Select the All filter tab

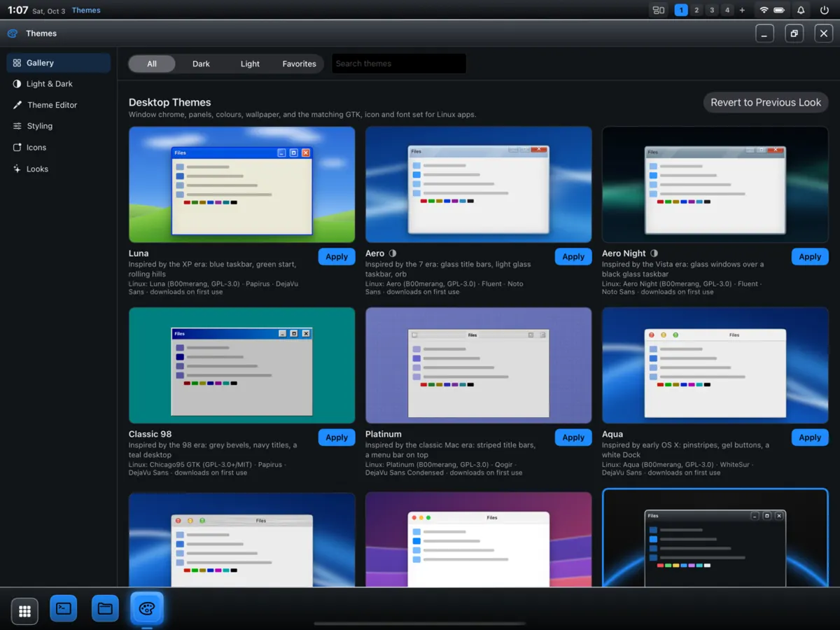[x=152, y=64]
